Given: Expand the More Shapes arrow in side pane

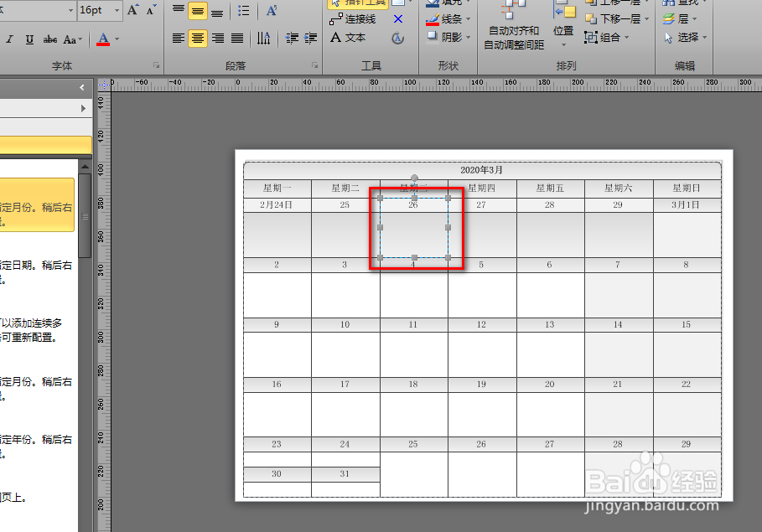Looking at the screenshot, I should [83, 108].
